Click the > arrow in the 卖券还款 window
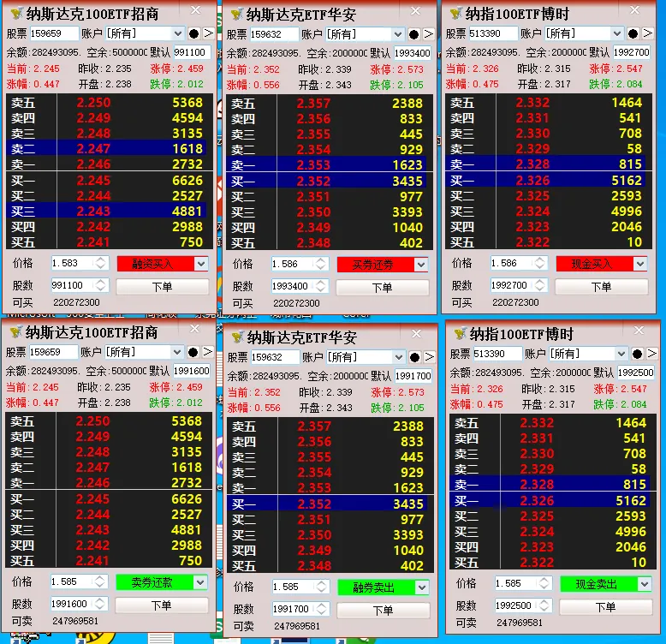 tap(208, 352)
